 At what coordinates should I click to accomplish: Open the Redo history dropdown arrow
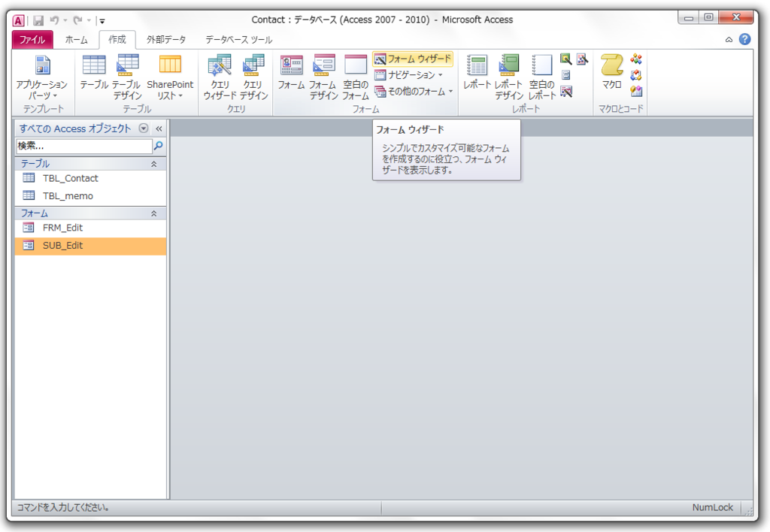click(x=89, y=20)
